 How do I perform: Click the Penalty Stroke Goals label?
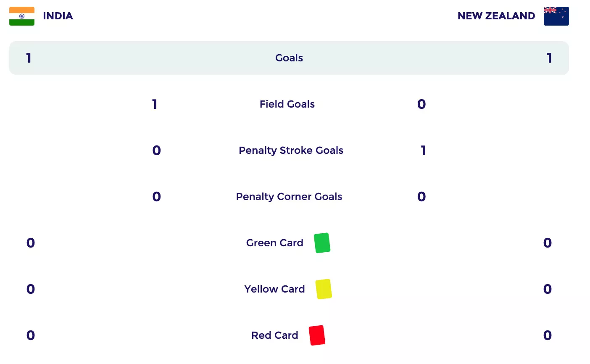point(291,150)
